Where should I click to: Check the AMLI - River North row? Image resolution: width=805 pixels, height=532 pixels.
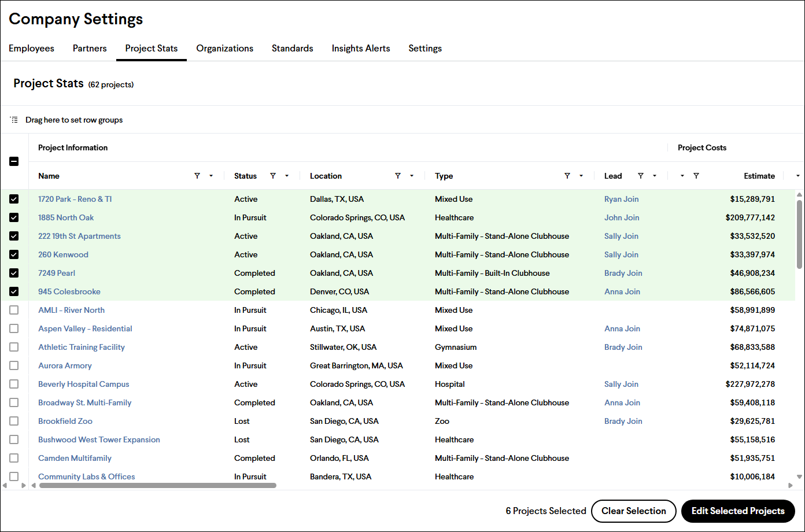14,310
